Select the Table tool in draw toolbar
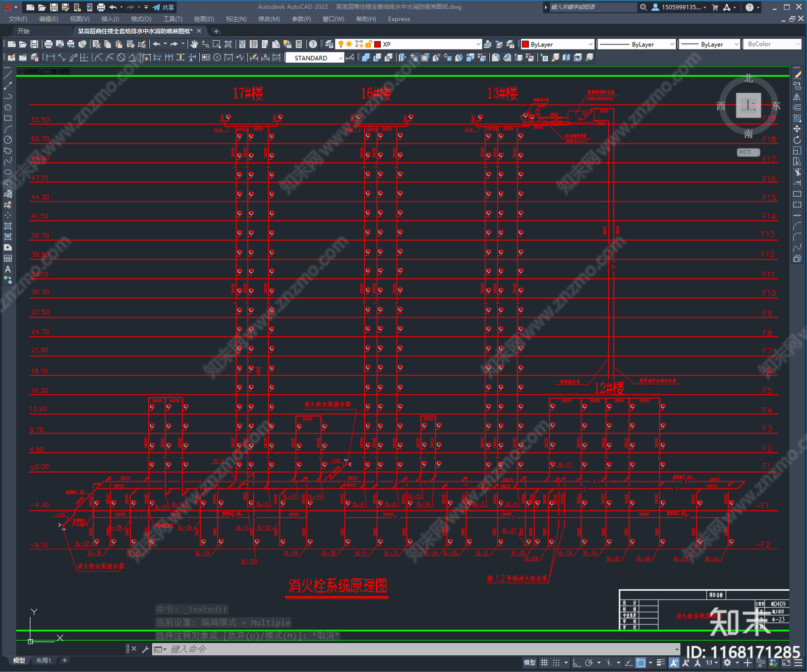This screenshot has height=672, width=807. coord(8,259)
